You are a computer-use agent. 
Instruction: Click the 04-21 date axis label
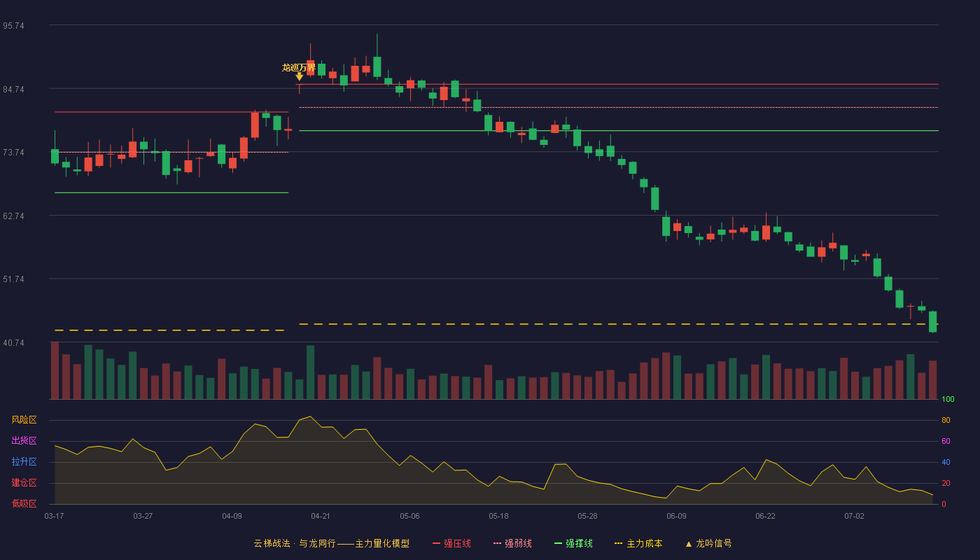pos(321,516)
